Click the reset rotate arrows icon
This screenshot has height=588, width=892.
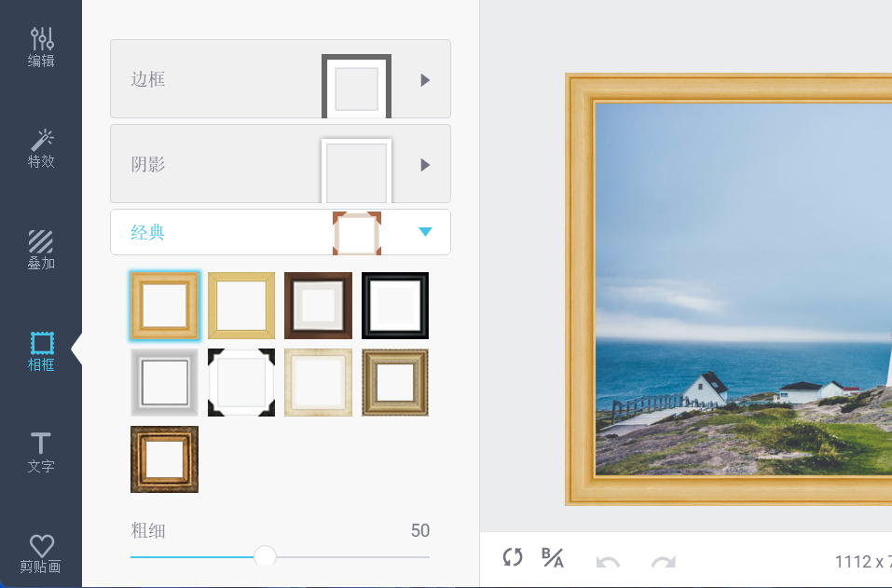tap(512, 557)
